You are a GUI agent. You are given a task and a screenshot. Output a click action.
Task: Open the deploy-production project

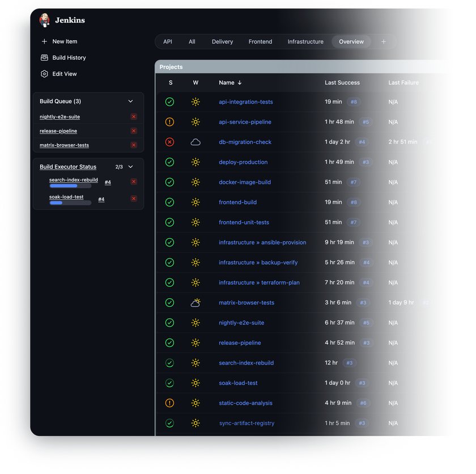tap(243, 162)
